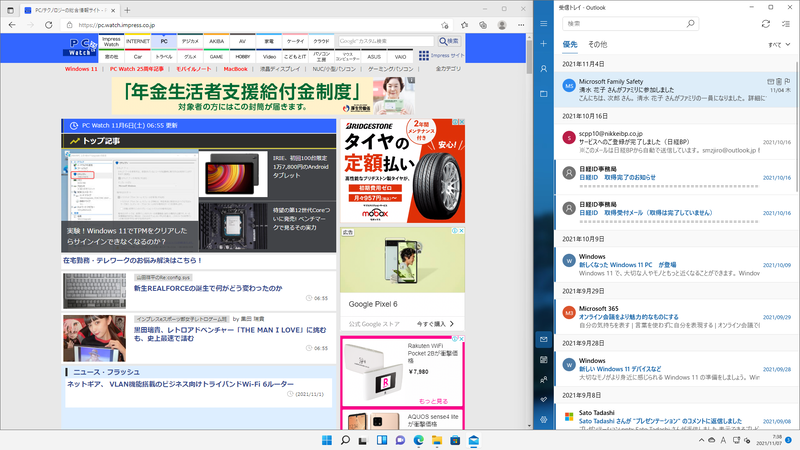Image resolution: width=800 pixels, height=450 pixels.
Task: Focus the Google カスタム検索 input box
Action: (386, 41)
